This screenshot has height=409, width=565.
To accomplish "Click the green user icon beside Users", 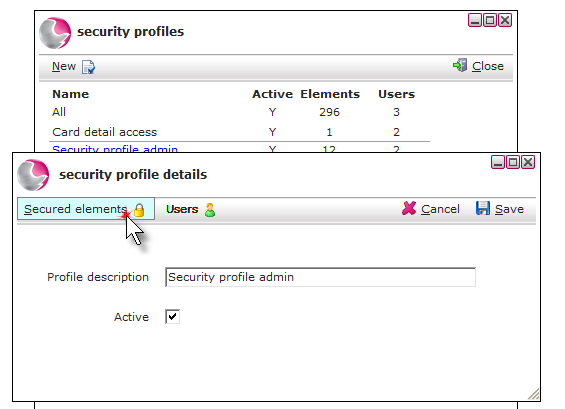I will point(210,210).
